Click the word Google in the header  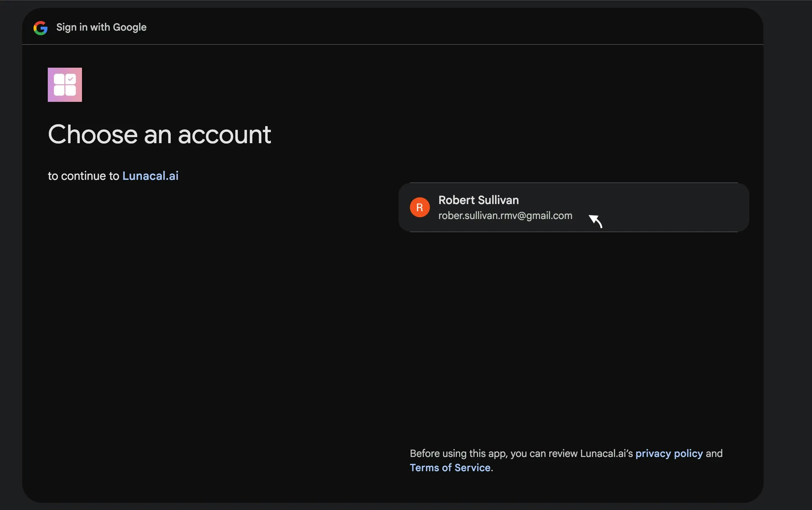click(129, 27)
